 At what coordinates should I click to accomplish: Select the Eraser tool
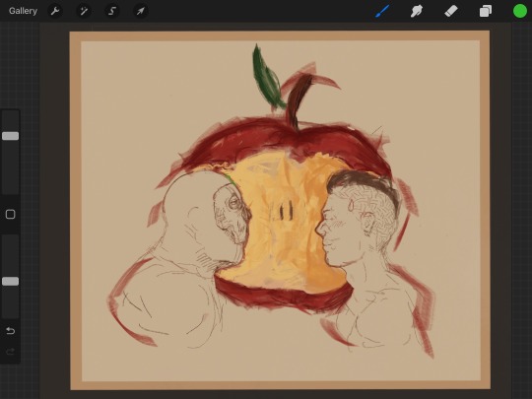pyautogui.click(x=451, y=11)
